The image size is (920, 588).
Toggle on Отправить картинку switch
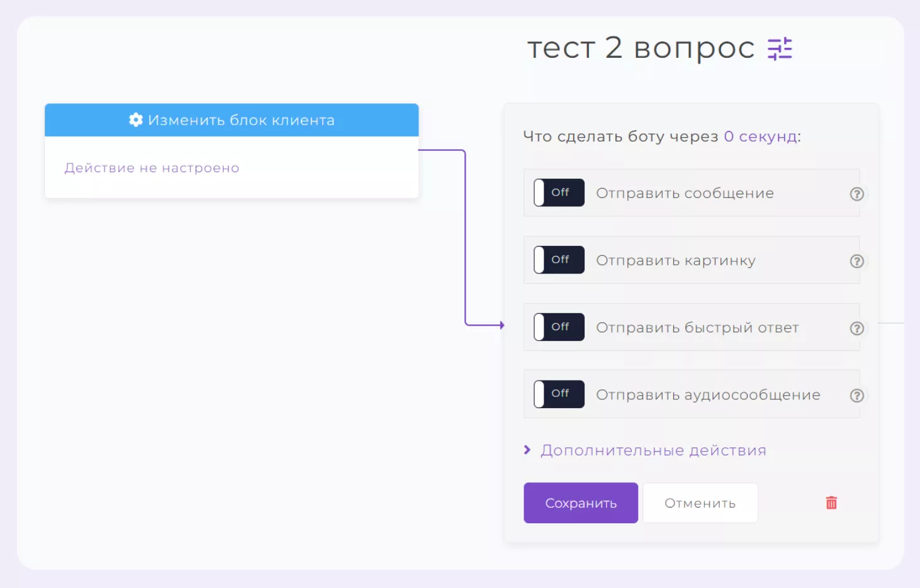(559, 260)
